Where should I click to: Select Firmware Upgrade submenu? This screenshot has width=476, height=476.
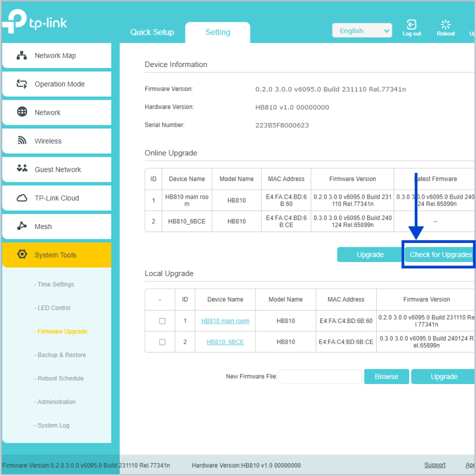point(61,331)
